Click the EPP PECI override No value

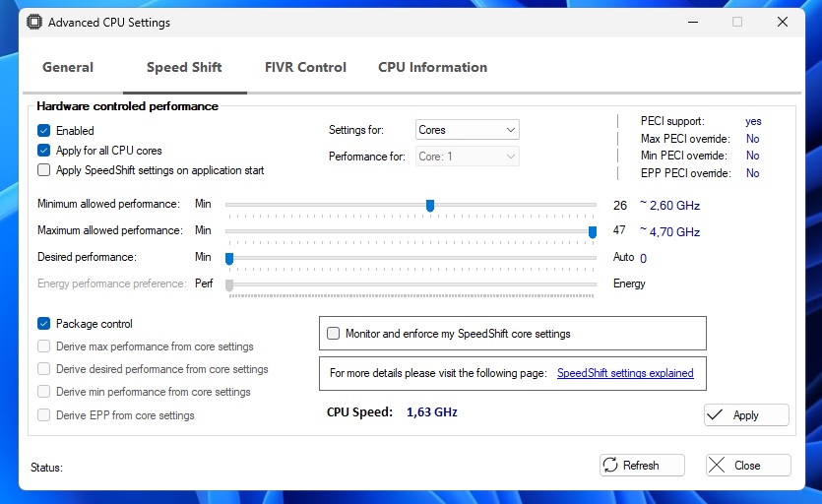click(x=753, y=173)
